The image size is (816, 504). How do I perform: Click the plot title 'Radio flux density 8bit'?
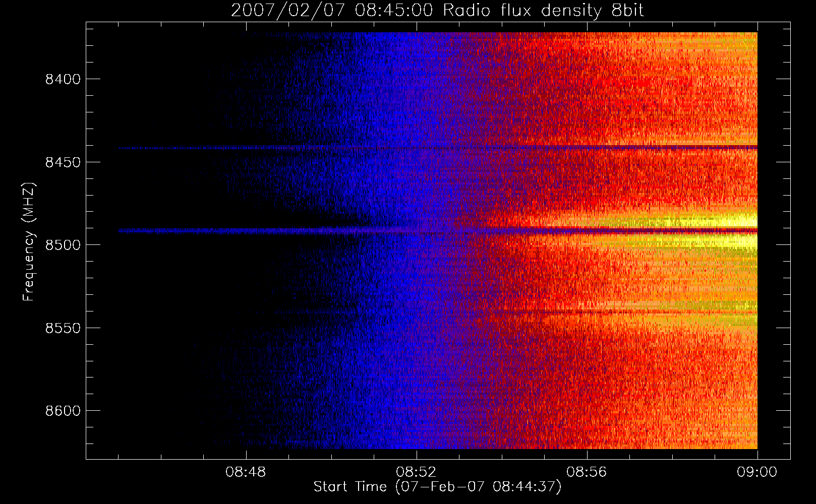[543, 11]
